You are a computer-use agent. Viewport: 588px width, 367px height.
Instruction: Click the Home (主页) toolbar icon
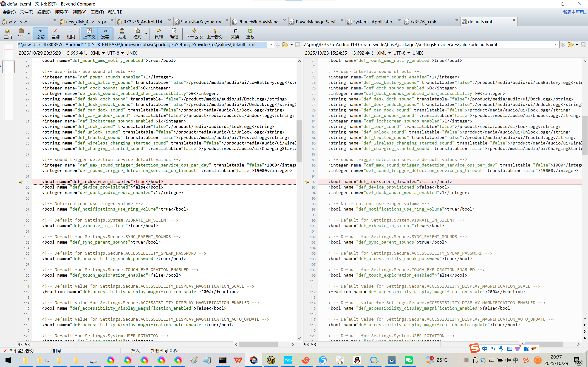[8, 33]
